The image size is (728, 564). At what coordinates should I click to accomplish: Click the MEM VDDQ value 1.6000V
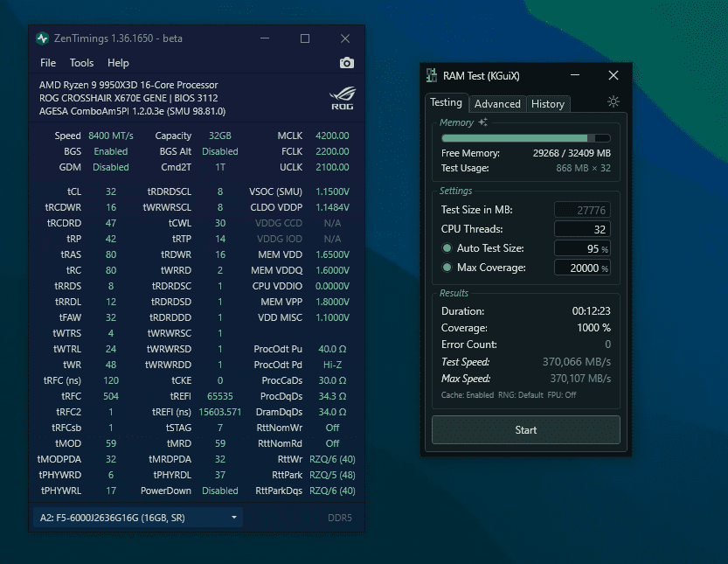(332, 270)
